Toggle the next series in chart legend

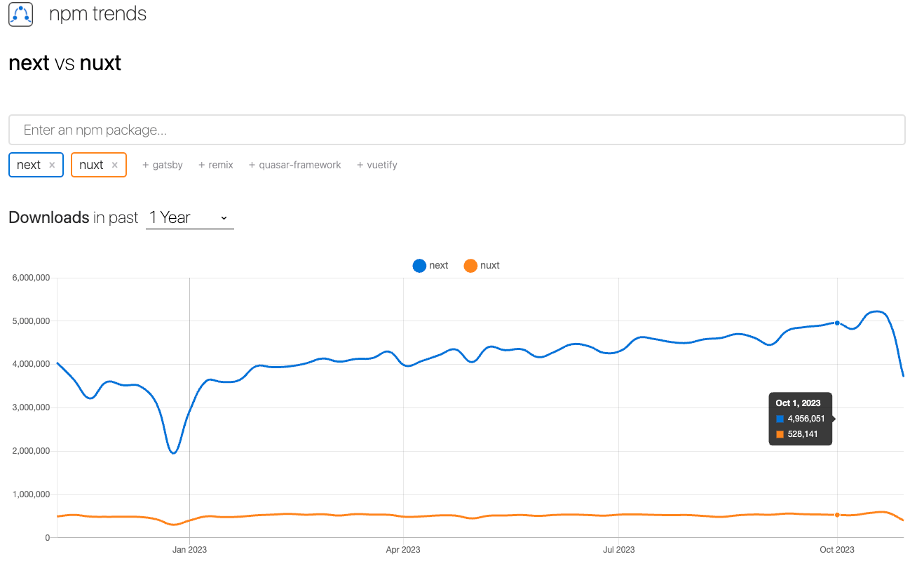[x=430, y=266]
